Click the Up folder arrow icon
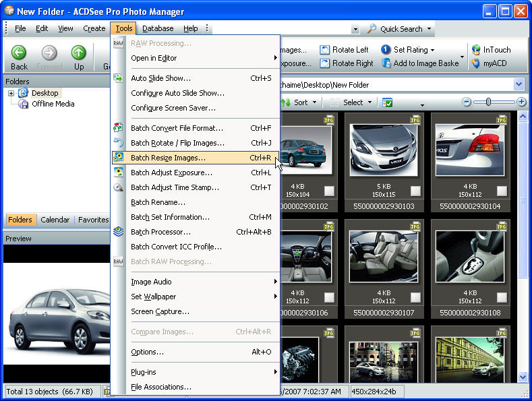 (x=79, y=53)
